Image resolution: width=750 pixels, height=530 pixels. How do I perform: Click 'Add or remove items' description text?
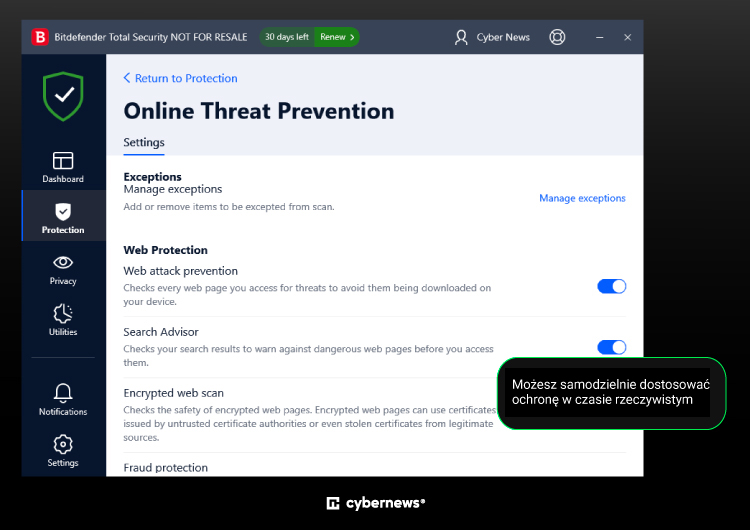point(229,207)
